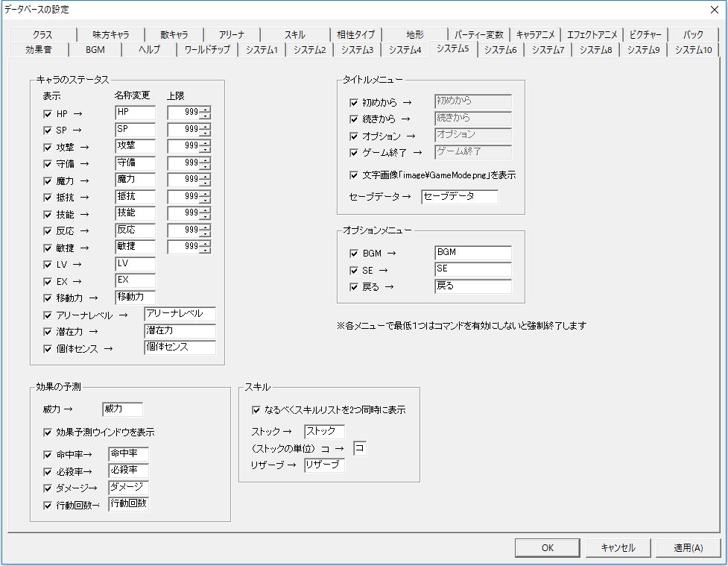This screenshot has height=566, width=728.
Task: Click the SE option name field
Action: pos(473,269)
